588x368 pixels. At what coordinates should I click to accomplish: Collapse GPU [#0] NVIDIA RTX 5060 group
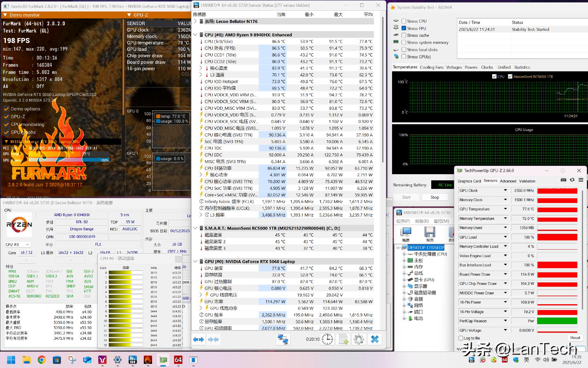tap(195, 261)
